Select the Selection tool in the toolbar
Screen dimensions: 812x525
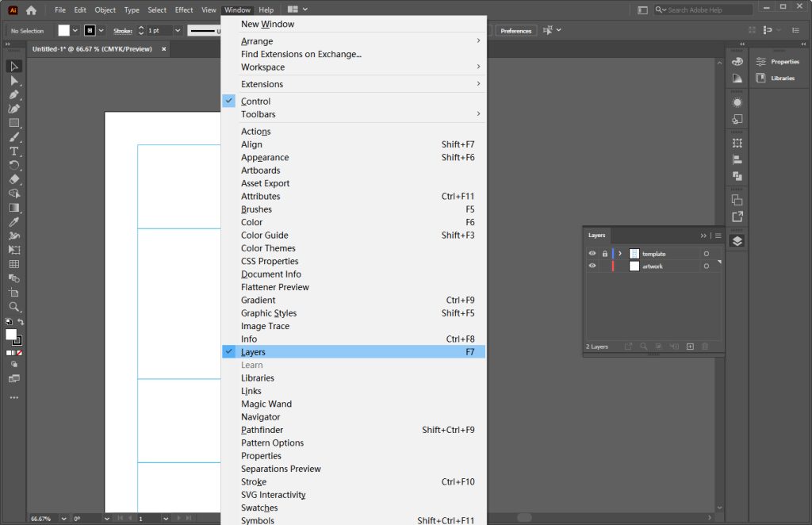point(13,67)
